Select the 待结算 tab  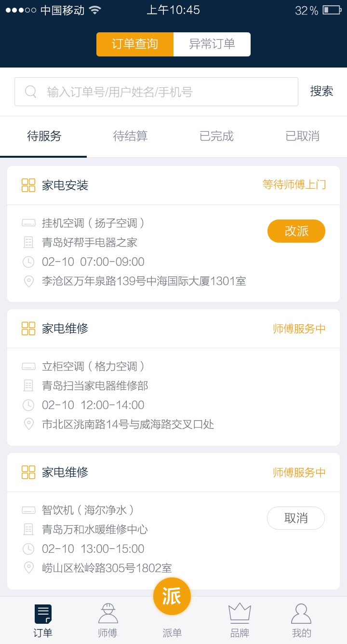[130, 137]
